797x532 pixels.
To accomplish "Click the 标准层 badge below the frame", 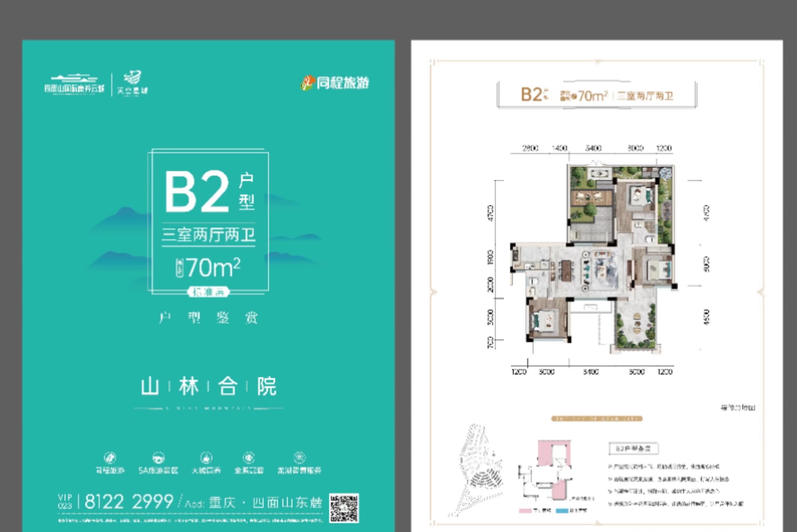I will click(x=208, y=292).
